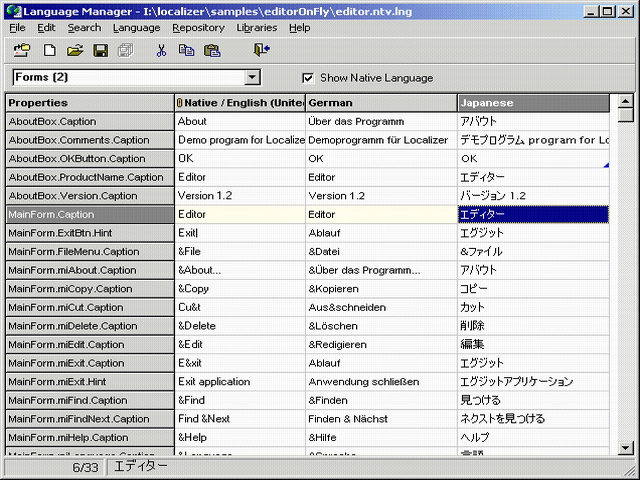640x480 pixels.
Task: Select the MainForm.miCopy.Caption property row
Action: click(x=89, y=289)
